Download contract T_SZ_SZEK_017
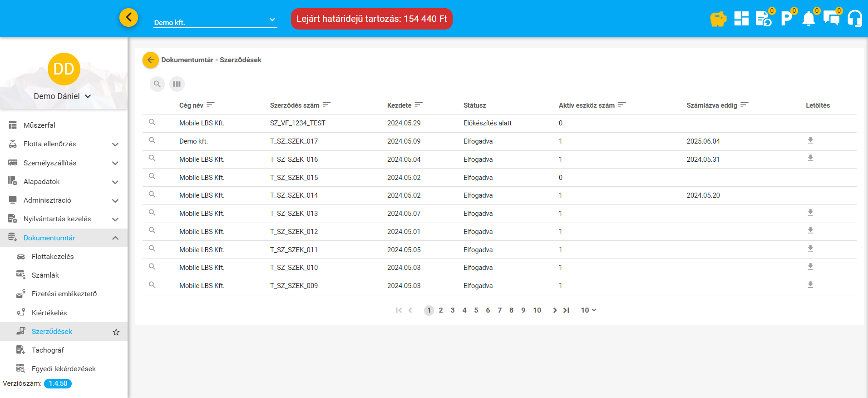The width and height of the screenshot is (868, 398). (x=810, y=140)
